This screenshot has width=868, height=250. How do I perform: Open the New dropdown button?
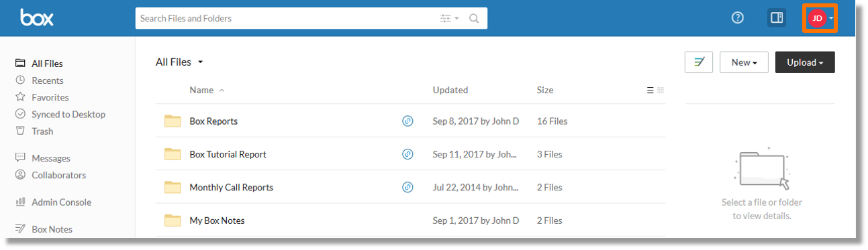pyautogui.click(x=744, y=62)
